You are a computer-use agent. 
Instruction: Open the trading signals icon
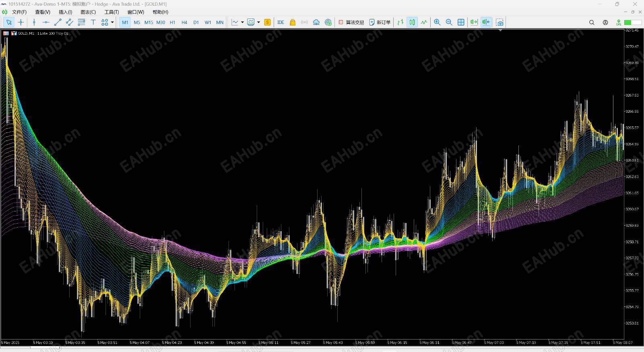304,23
